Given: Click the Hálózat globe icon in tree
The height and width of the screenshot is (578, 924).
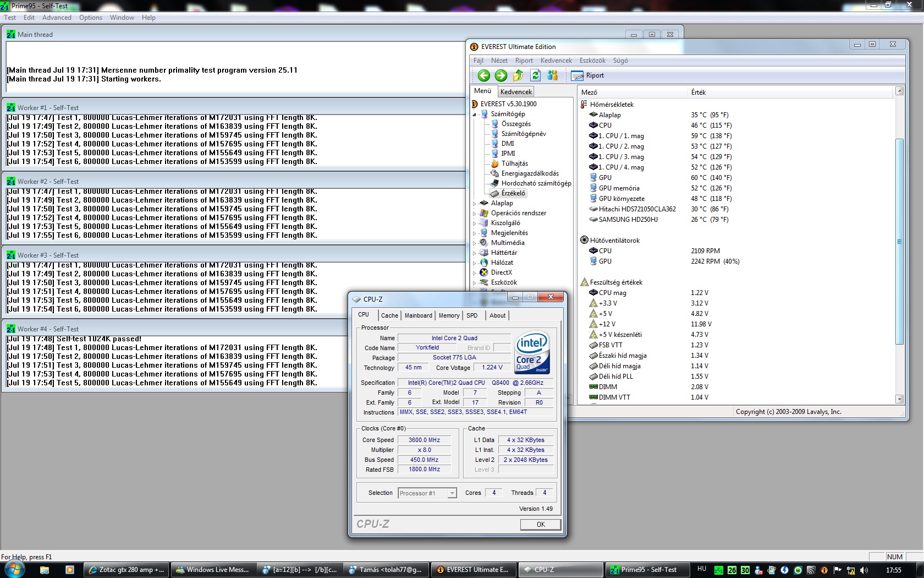Looking at the screenshot, I should click(484, 263).
